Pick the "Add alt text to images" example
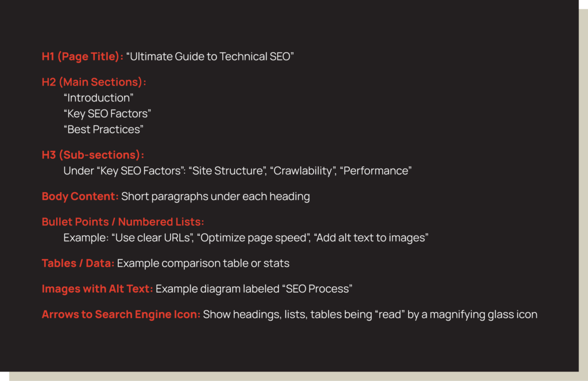588x381 pixels. pos(370,238)
